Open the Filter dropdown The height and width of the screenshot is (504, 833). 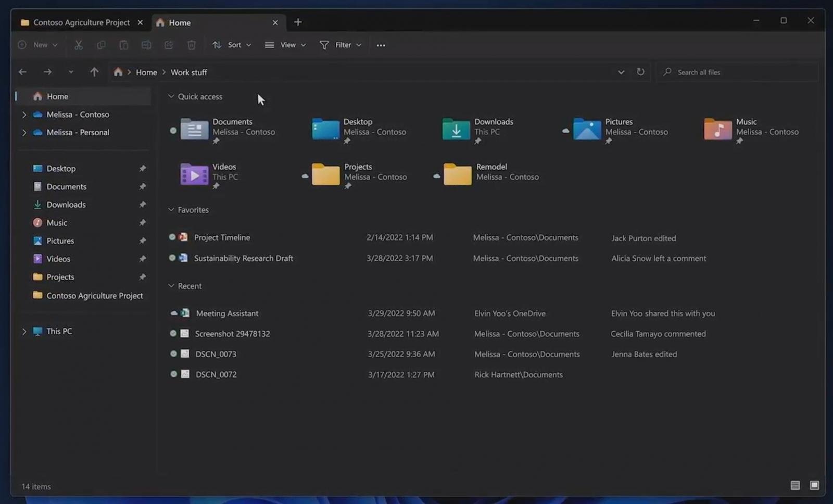(x=340, y=45)
